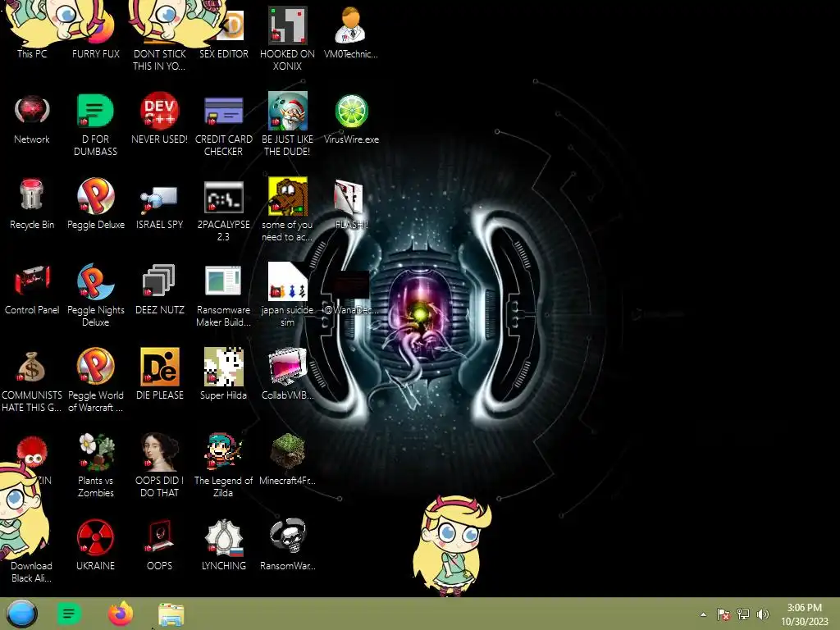Open the clock showing 3:06 PM
Viewport: 840px width, 630px height.
coord(804,614)
